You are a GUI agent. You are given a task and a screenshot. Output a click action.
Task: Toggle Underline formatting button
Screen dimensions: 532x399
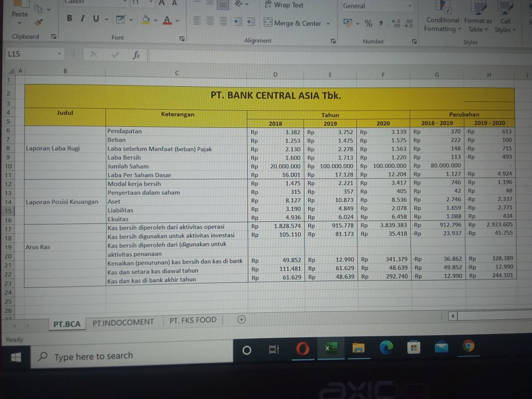[x=96, y=19]
